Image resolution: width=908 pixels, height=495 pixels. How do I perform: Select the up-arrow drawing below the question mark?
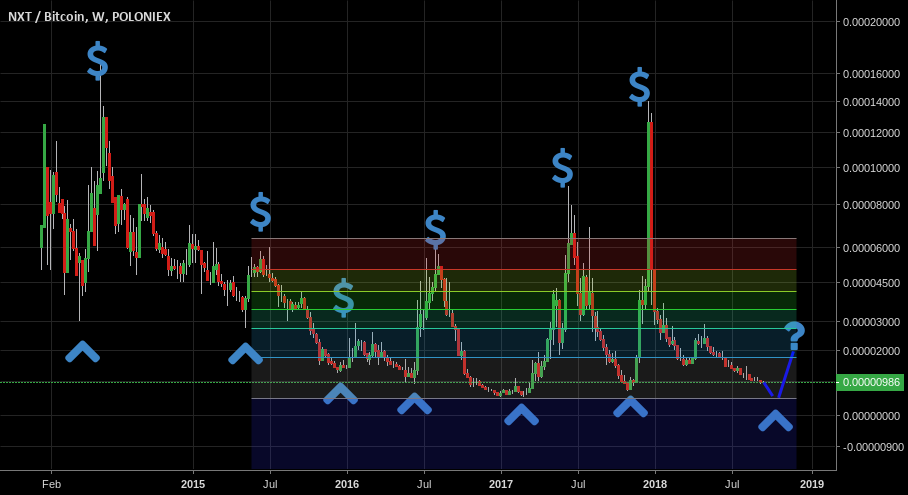tap(775, 421)
